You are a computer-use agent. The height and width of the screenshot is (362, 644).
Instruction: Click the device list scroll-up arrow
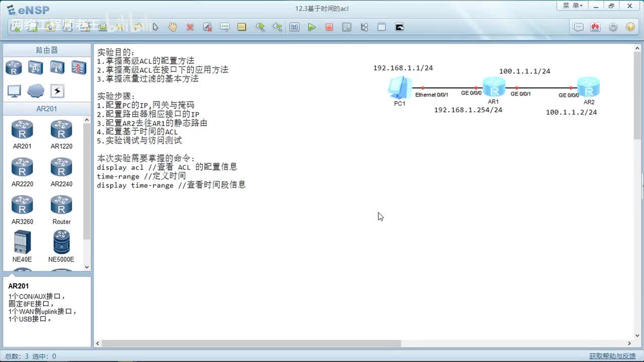point(87,120)
